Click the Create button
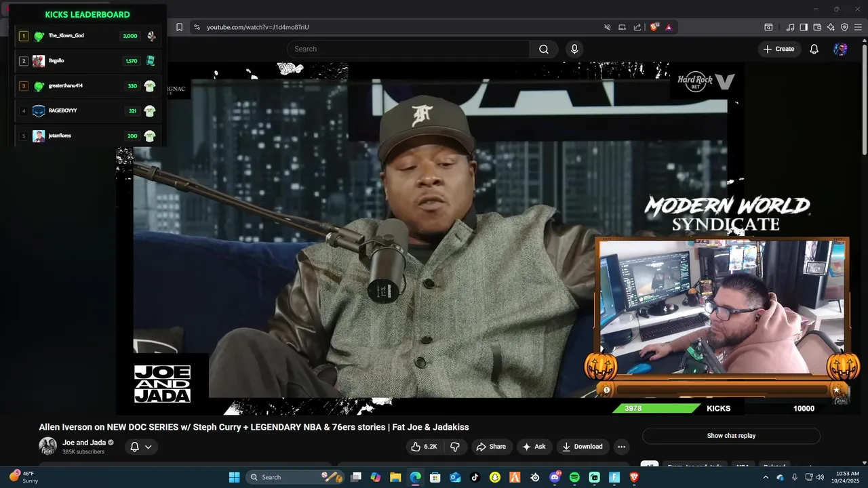 (x=778, y=49)
